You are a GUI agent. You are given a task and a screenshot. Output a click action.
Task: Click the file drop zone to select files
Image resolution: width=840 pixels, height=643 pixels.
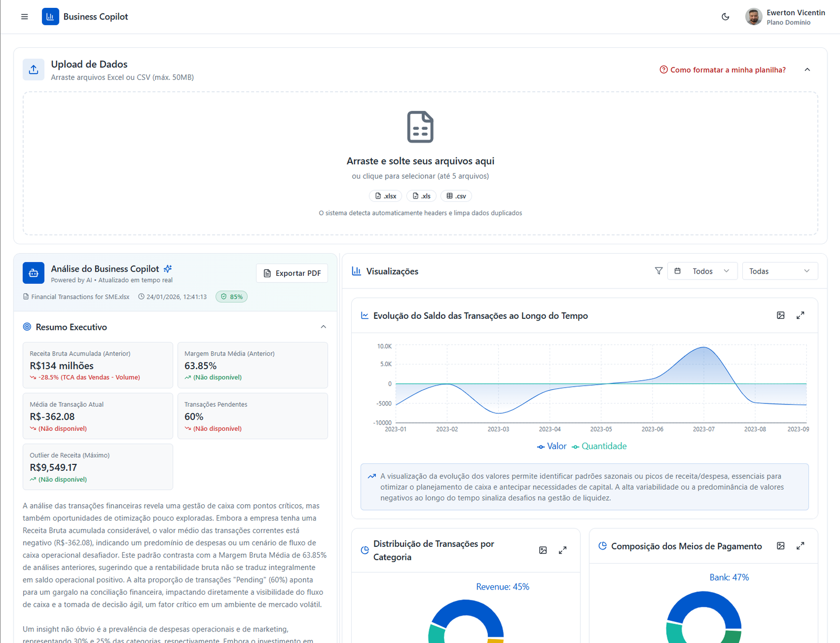click(420, 163)
